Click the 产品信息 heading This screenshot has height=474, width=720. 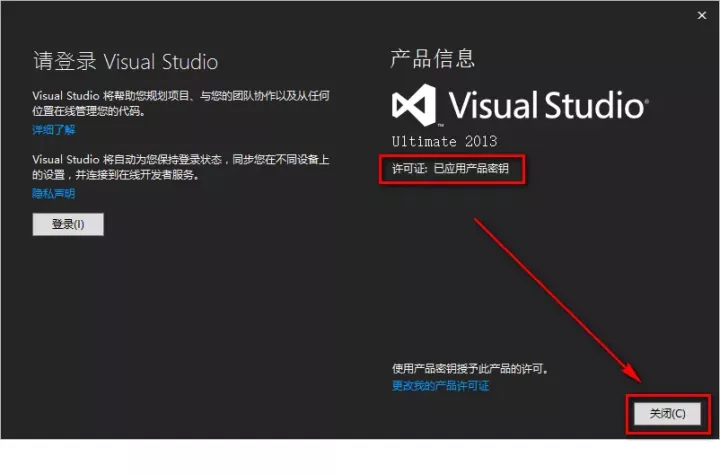[x=432, y=58]
